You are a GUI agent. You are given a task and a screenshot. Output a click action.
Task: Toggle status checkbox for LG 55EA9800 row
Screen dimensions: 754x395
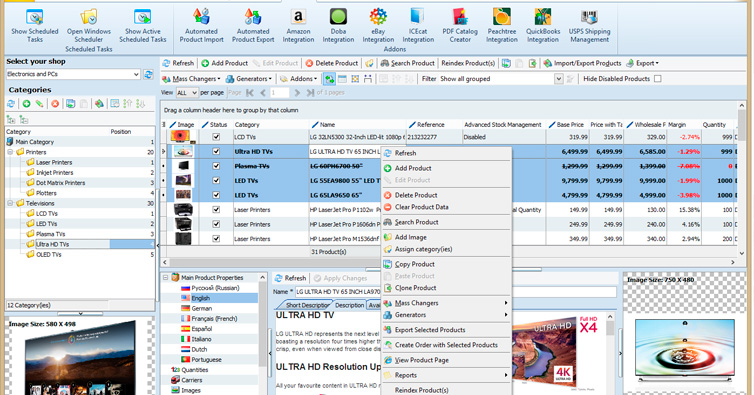[216, 180]
